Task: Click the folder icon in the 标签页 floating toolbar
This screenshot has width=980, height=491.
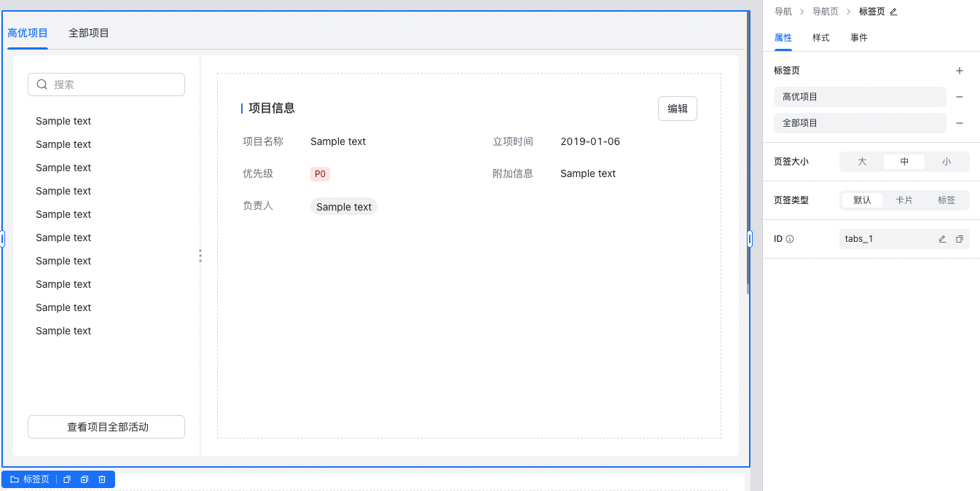Action: [15, 479]
